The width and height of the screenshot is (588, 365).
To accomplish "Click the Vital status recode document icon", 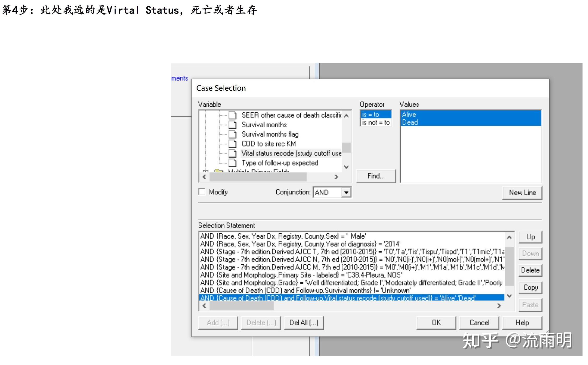I will [232, 153].
